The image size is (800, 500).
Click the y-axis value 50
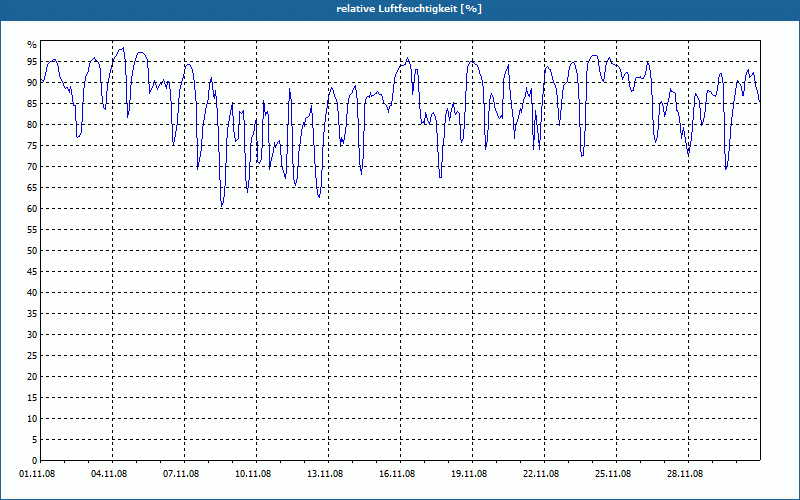32,251
